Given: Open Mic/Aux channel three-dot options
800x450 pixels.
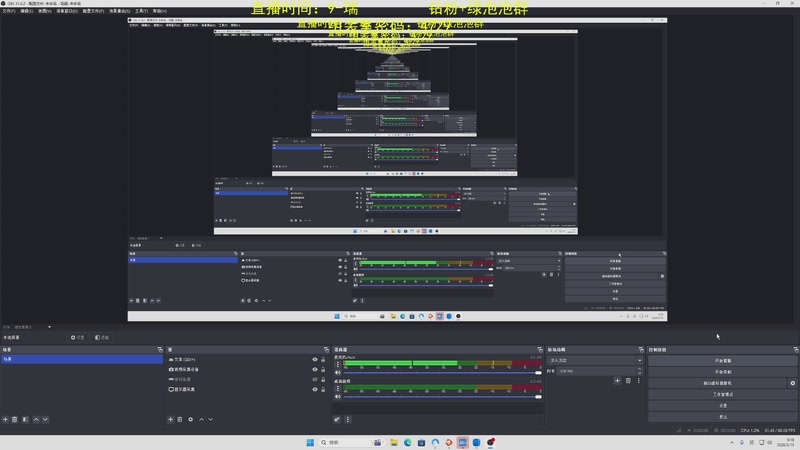Looking at the screenshot, I should point(337,364).
